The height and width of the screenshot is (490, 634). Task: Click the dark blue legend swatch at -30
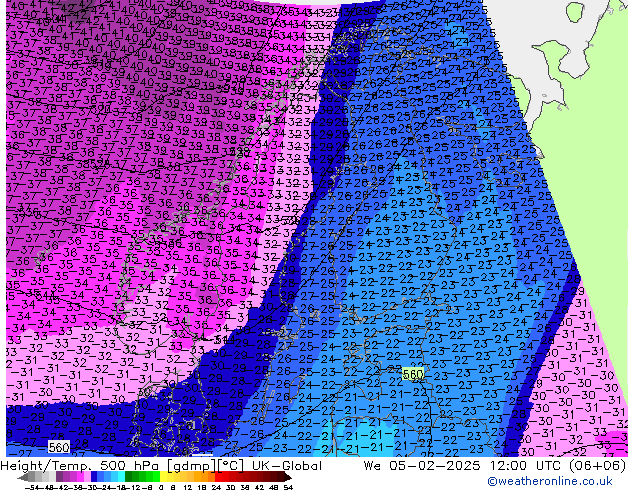(x=94, y=477)
